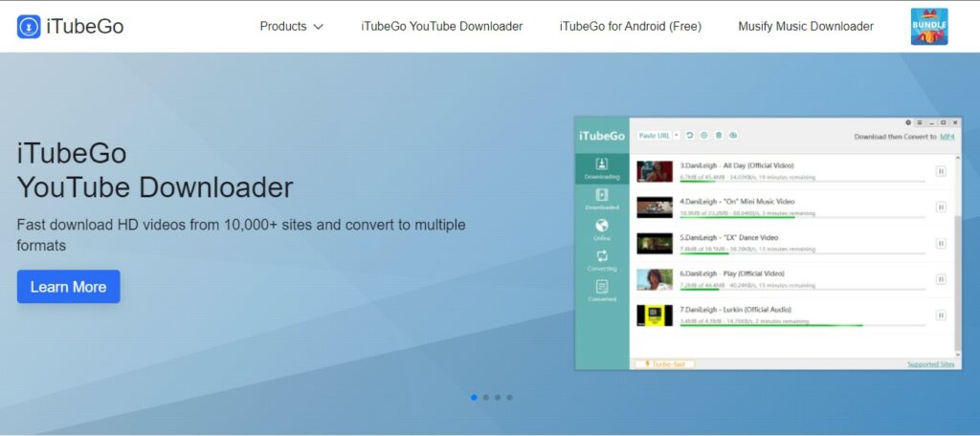Open the Downloading panel in the sidebar
The image size is (980, 436).
602,168
